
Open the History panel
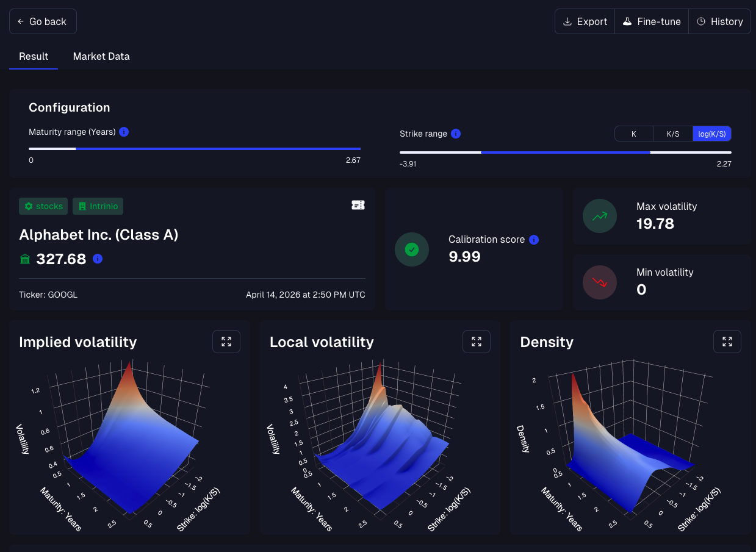(719, 21)
